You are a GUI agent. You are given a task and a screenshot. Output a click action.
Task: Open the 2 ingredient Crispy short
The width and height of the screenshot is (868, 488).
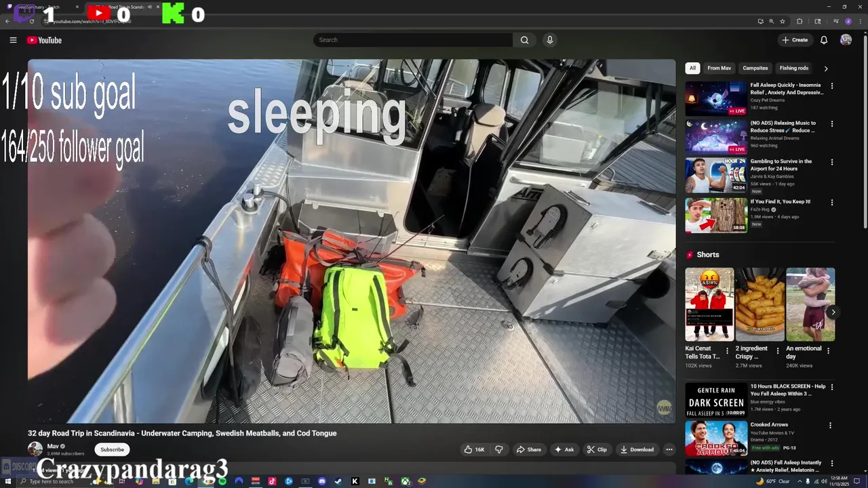[759, 304]
